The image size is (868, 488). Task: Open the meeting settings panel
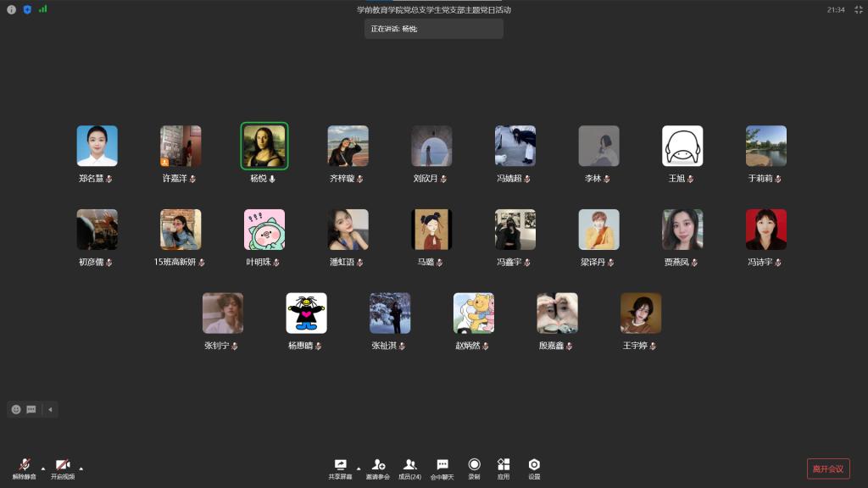(x=534, y=466)
